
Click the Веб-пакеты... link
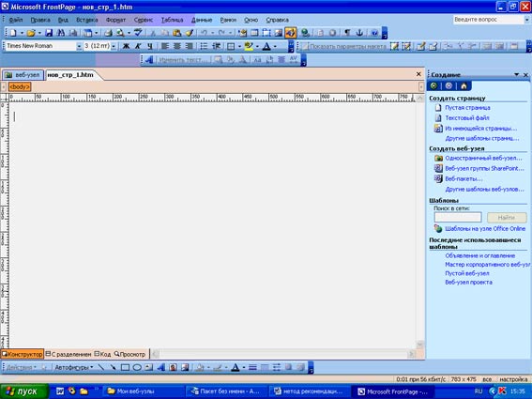click(464, 178)
